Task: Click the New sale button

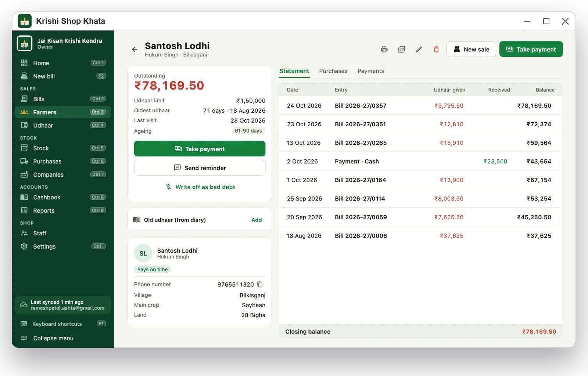Action: tap(471, 49)
